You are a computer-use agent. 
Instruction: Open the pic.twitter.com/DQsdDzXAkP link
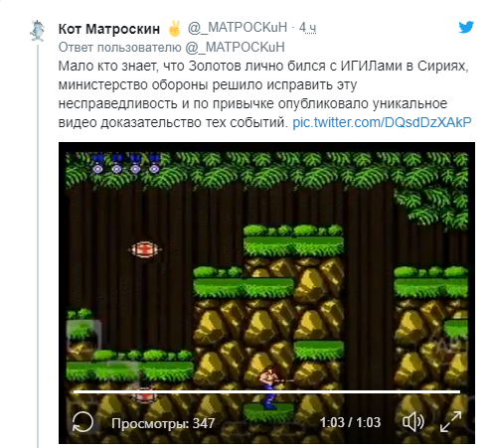tap(382, 122)
